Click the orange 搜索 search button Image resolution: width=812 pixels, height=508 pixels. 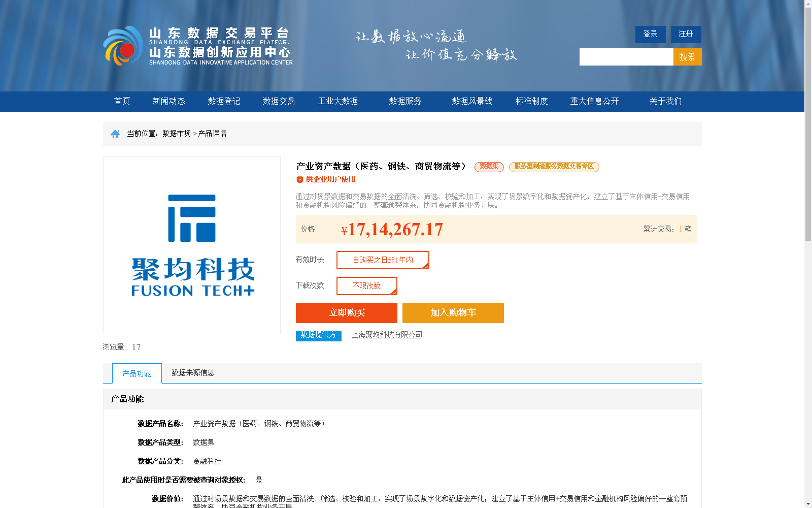coord(688,57)
